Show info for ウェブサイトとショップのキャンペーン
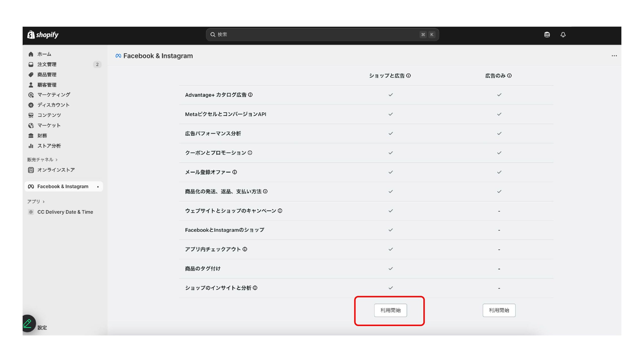The height and width of the screenshot is (362, 644). [280, 211]
